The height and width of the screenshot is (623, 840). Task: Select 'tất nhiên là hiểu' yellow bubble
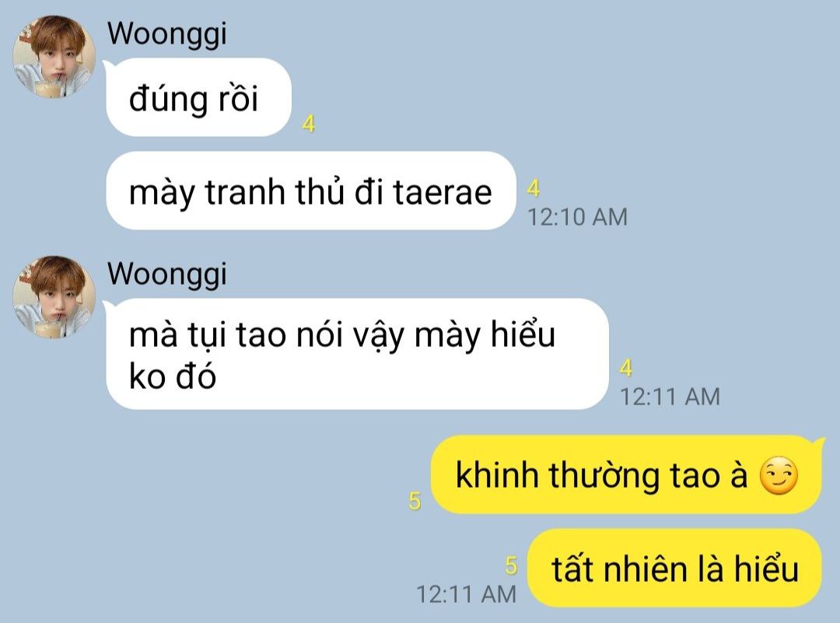click(x=674, y=568)
